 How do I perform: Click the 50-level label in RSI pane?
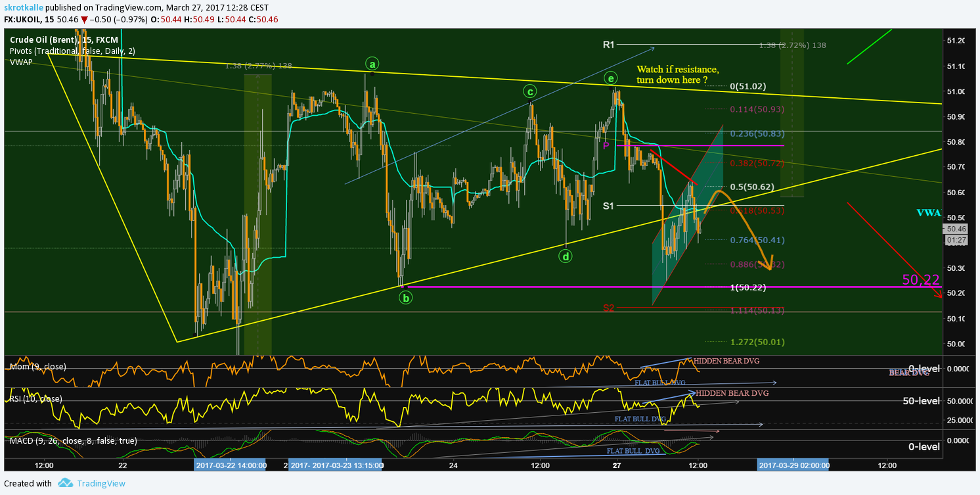pos(921,401)
